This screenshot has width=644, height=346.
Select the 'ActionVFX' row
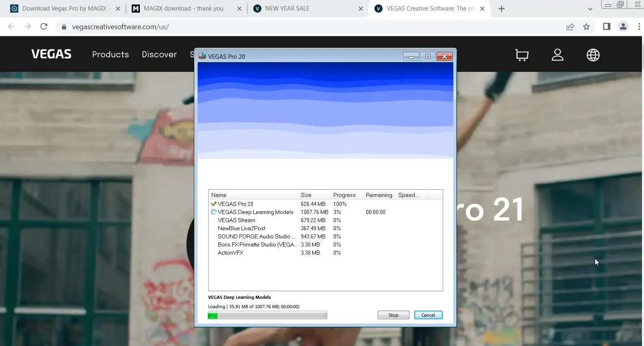(325, 253)
